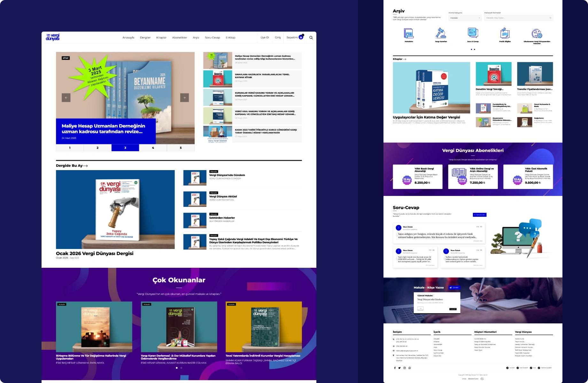
Task: Jump to hero slide number 4
Action: 153,148
